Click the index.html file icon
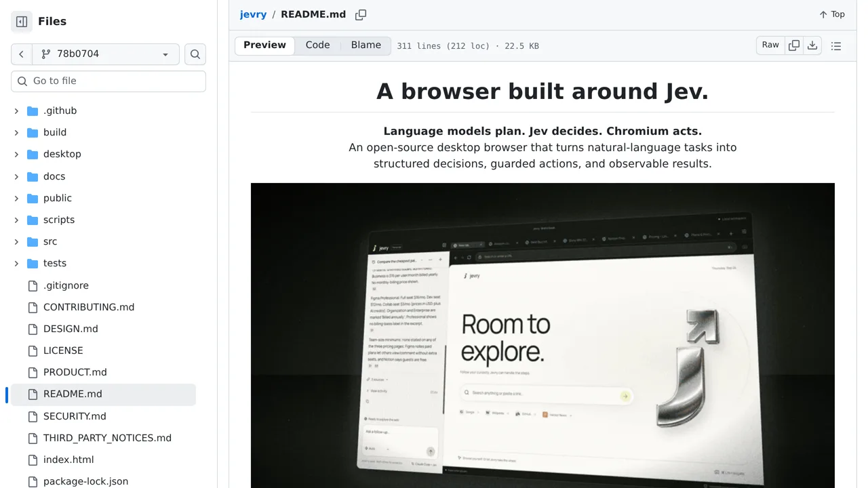This screenshot has height=488, width=868. 33,460
